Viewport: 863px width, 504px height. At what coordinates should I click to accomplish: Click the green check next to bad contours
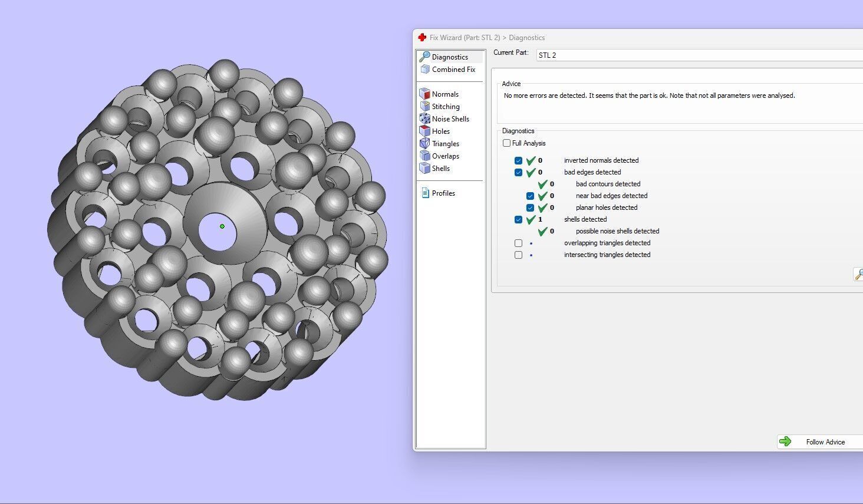coord(542,184)
